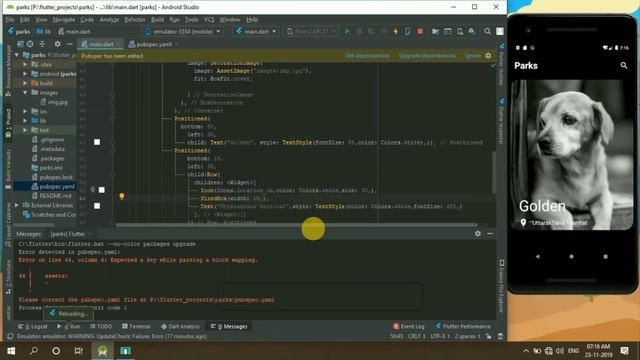Open the Messages panel gear settings
Image resolution: width=640 pixels, height=360 pixels.
tap(478, 233)
